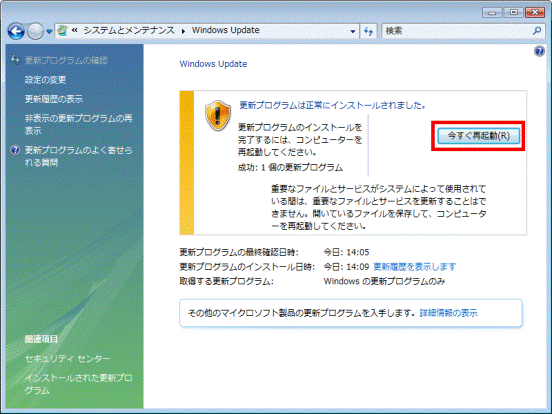Open 更新プログラムのよく寄せられる質問 link

(79, 156)
